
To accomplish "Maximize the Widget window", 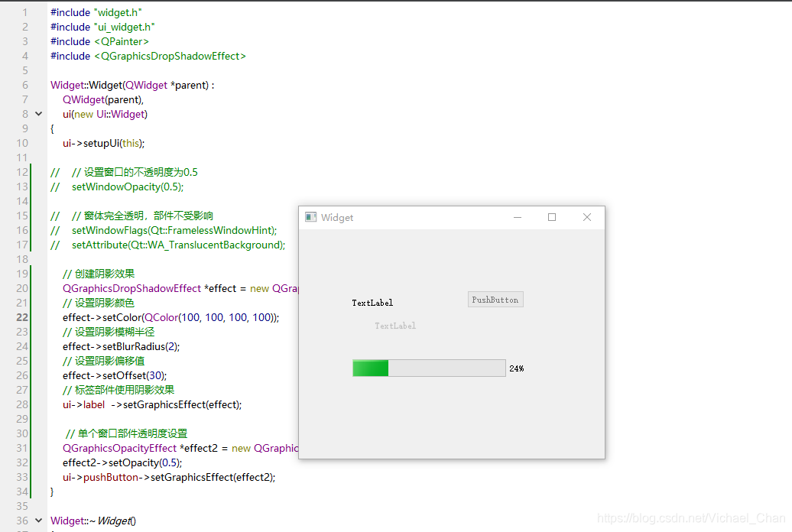I will (552, 217).
